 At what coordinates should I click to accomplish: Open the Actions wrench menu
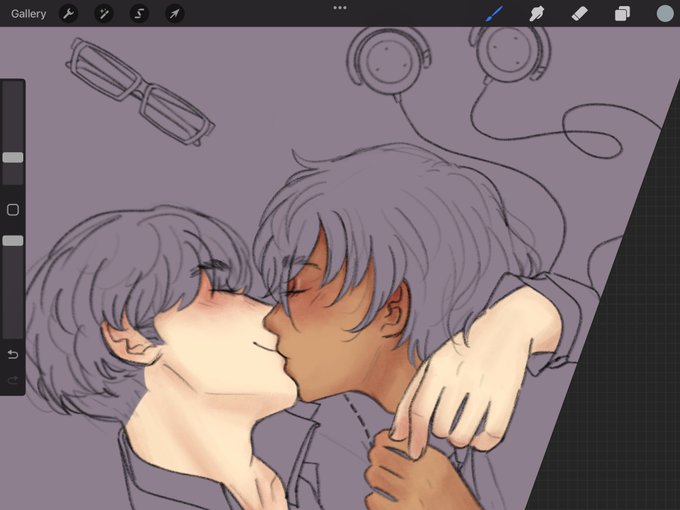point(69,14)
